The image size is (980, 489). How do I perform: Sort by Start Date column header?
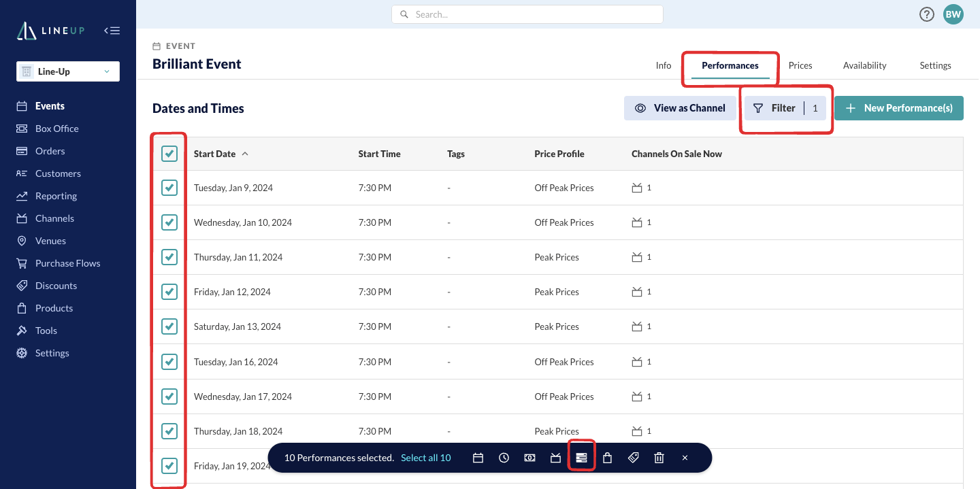(x=221, y=154)
